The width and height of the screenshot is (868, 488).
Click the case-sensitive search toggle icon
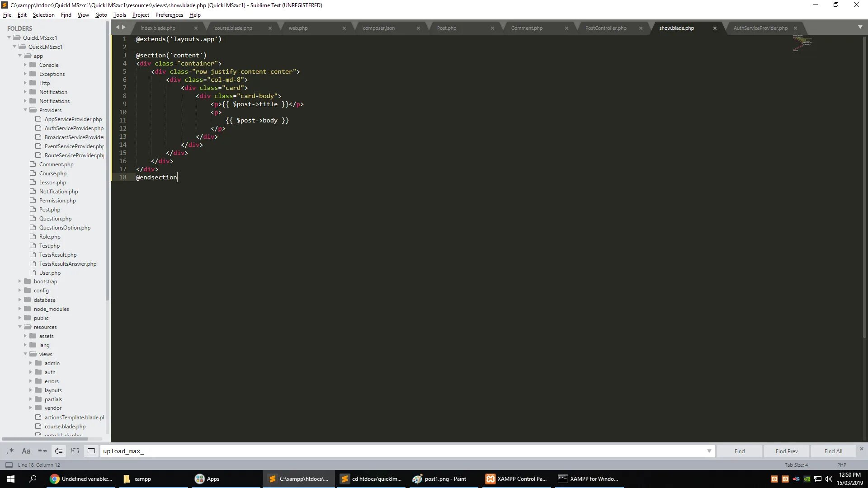(26, 451)
